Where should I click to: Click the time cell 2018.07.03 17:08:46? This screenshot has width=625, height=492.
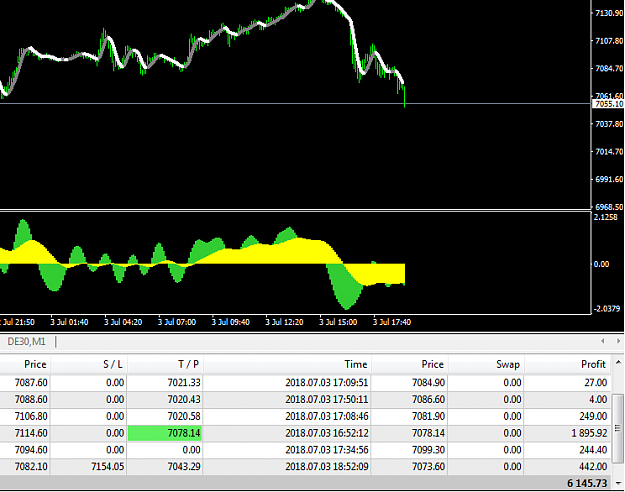(327, 416)
